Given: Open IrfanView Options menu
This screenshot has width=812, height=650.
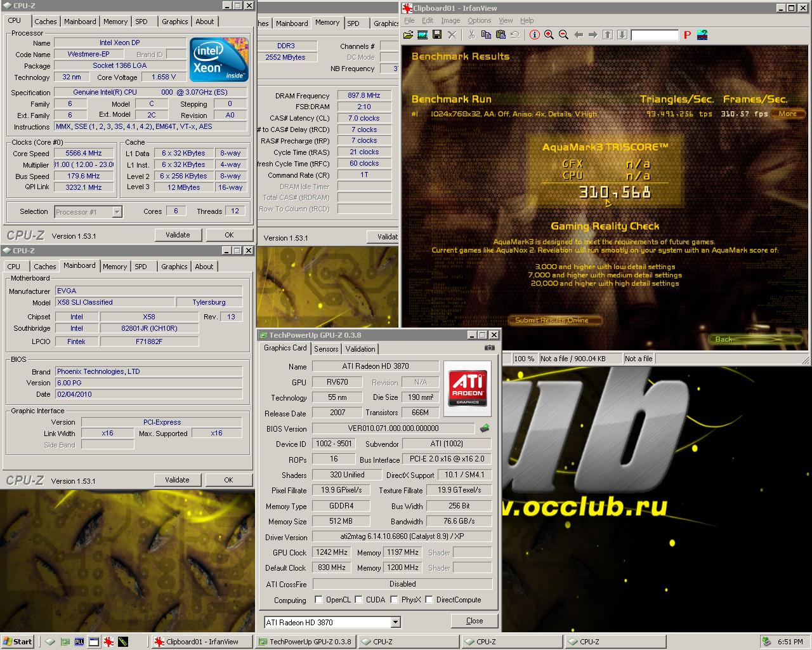Looking at the screenshot, I should pyautogui.click(x=480, y=20).
